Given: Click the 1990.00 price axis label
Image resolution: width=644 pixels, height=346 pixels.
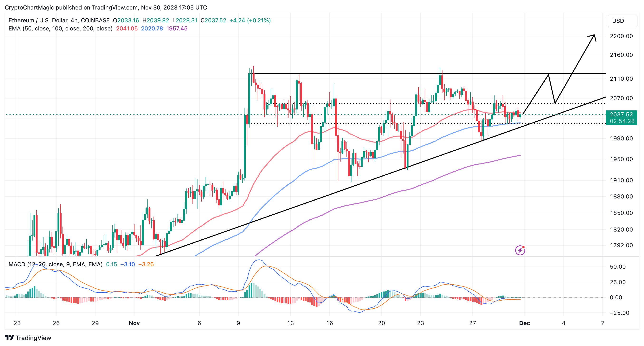Looking at the screenshot, I should coord(621,138).
